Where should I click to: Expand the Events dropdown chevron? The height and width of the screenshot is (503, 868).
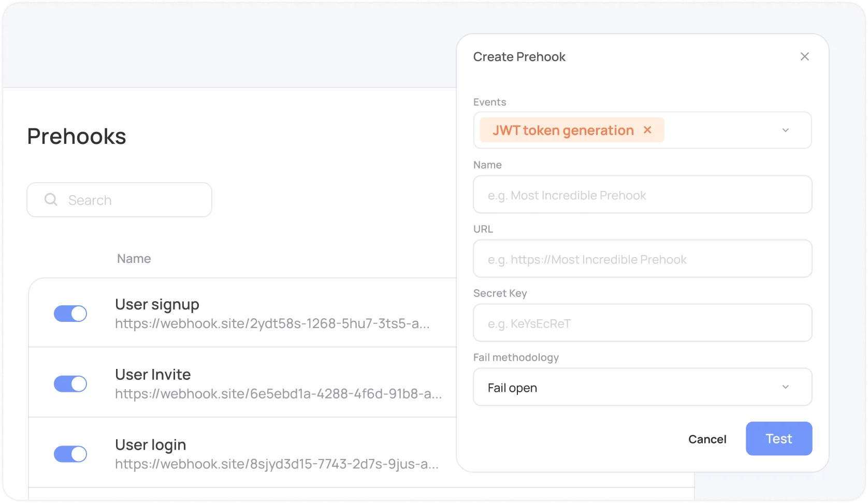tap(785, 130)
